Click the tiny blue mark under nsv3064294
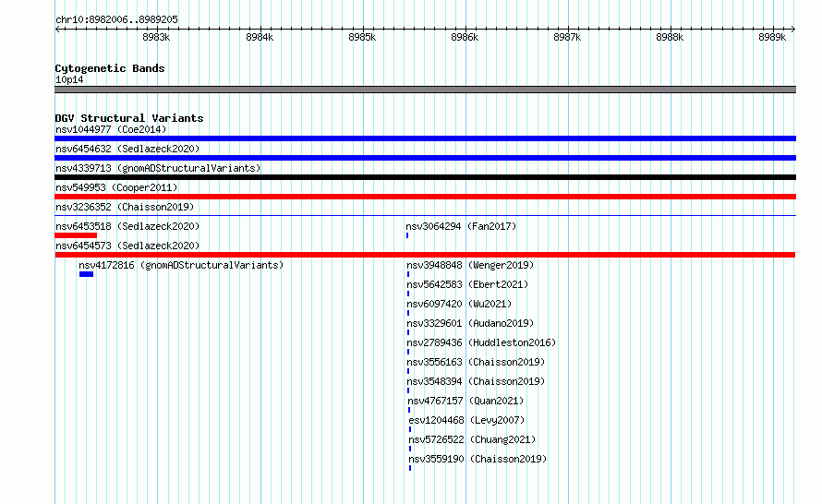 point(407,235)
